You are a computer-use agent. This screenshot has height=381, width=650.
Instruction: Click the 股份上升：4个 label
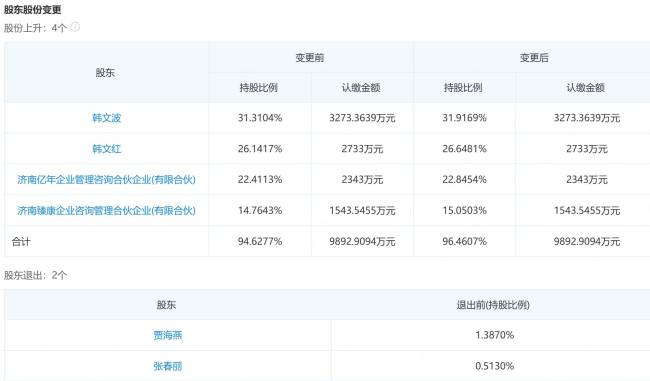[35, 28]
